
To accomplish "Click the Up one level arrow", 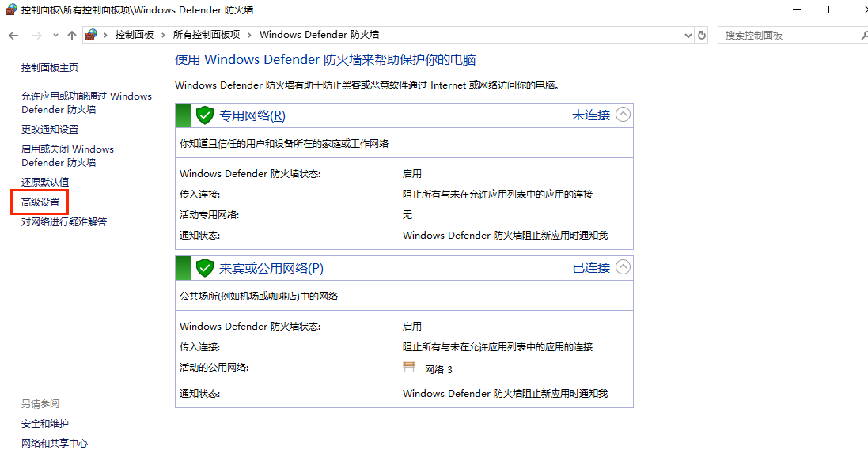I will point(72,36).
